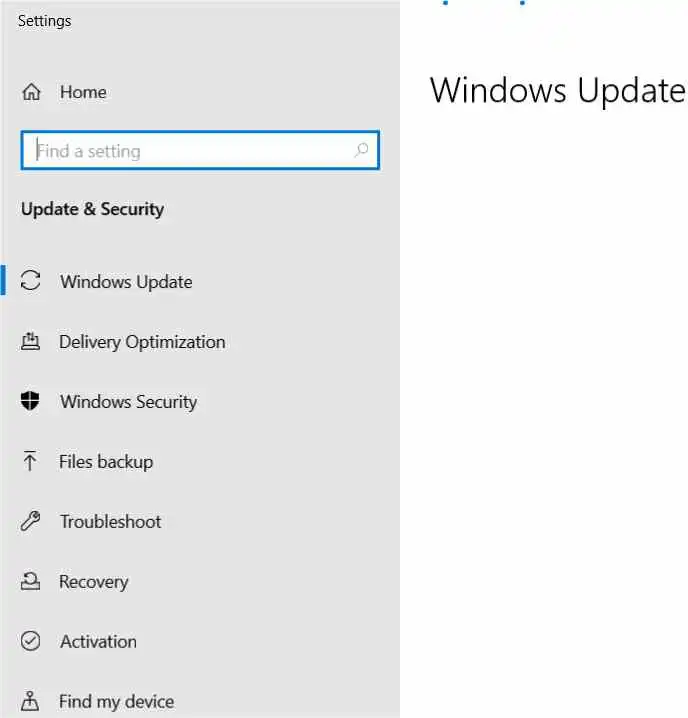Open Files backup settings
This screenshot has width=688, height=718.
(106, 462)
